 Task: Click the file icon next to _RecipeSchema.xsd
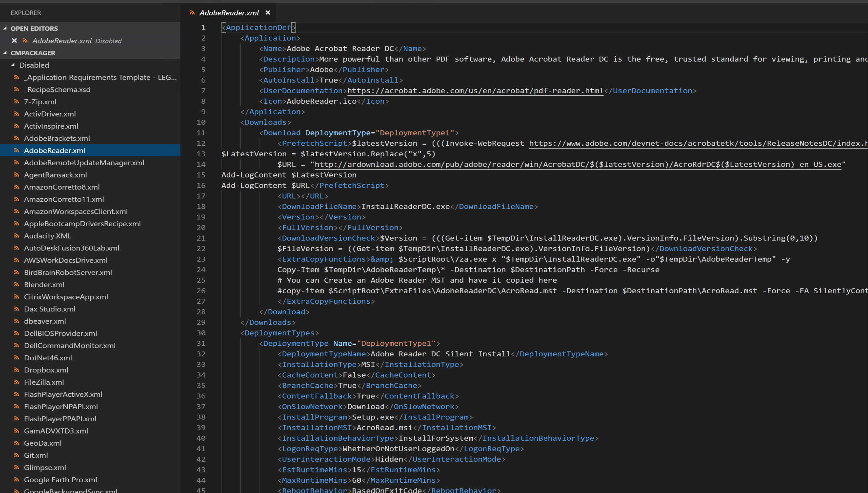16,89
